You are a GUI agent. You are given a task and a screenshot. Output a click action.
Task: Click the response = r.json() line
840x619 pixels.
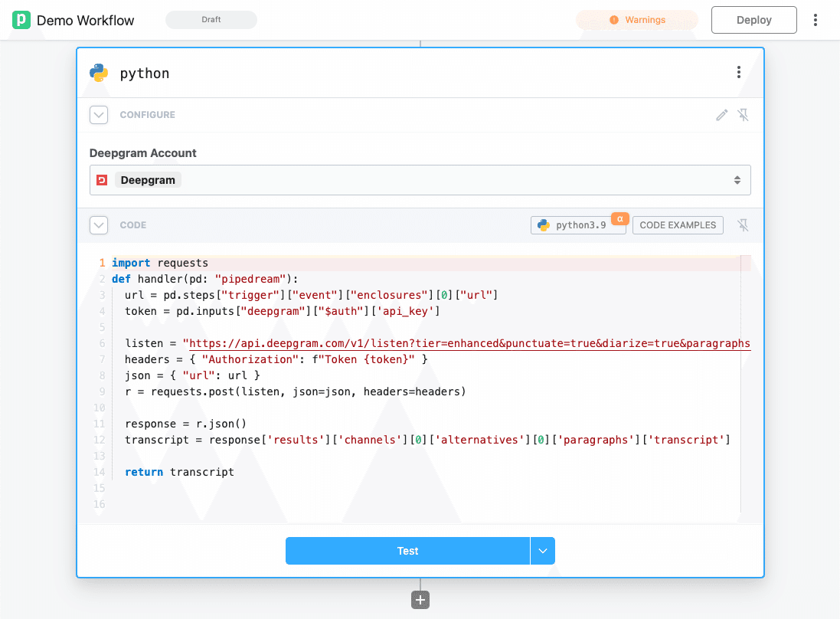(x=185, y=424)
